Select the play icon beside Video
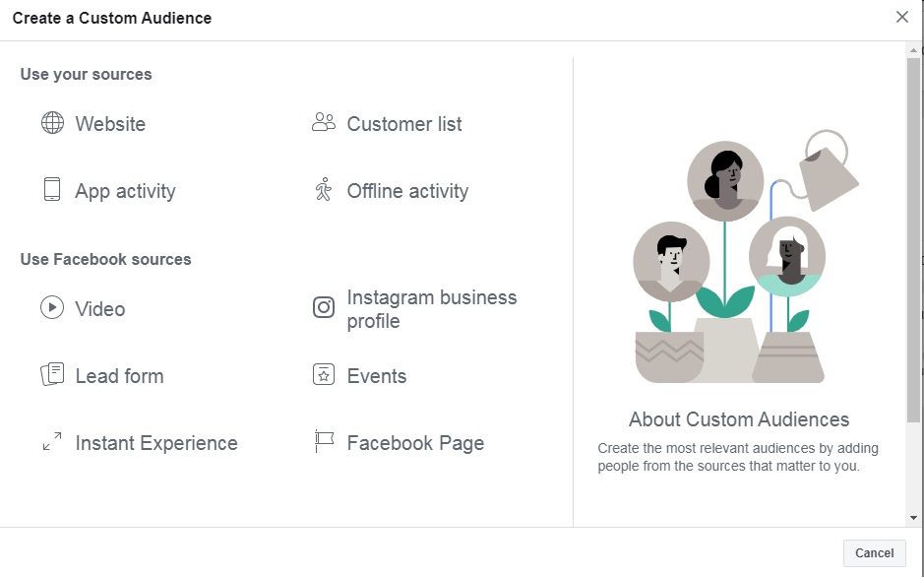Viewport: 924px width, 577px height. point(52,308)
